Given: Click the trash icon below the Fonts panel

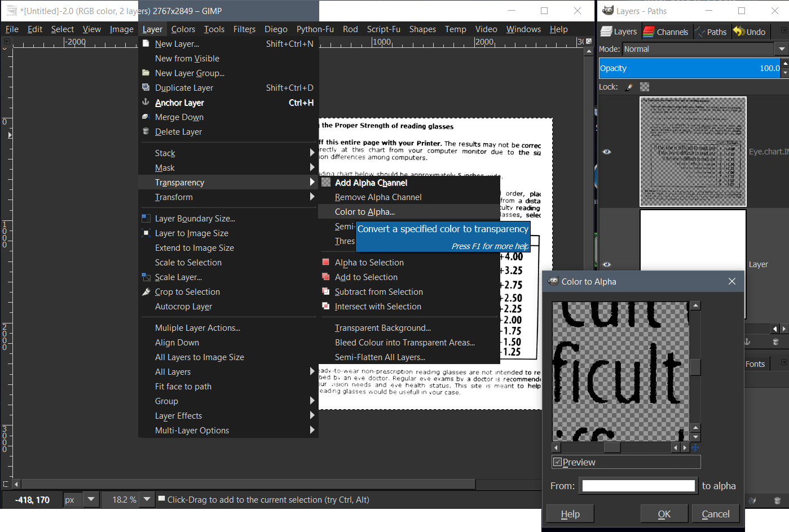Looking at the screenshot, I should pyautogui.click(x=777, y=500).
